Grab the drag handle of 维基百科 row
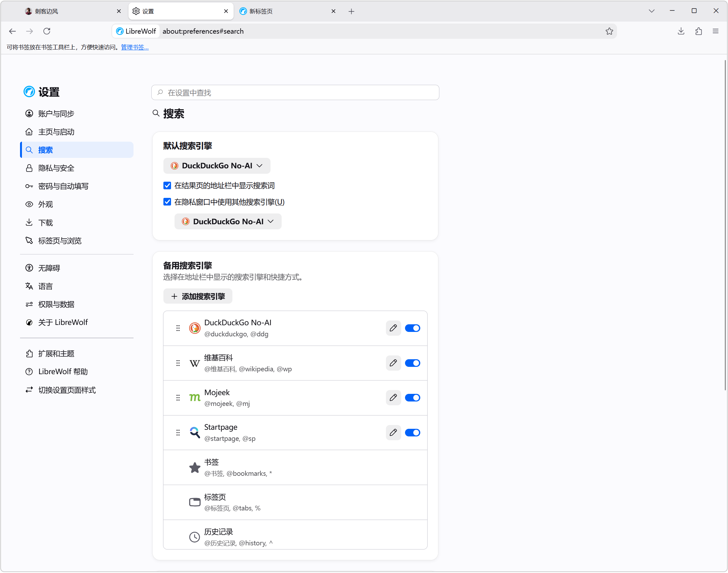Image resolution: width=728 pixels, height=573 pixels. (178, 363)
